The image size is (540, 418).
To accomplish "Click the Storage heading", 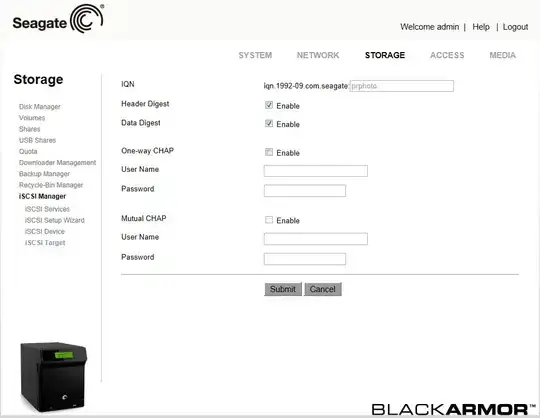I will [x=38, y=80].
